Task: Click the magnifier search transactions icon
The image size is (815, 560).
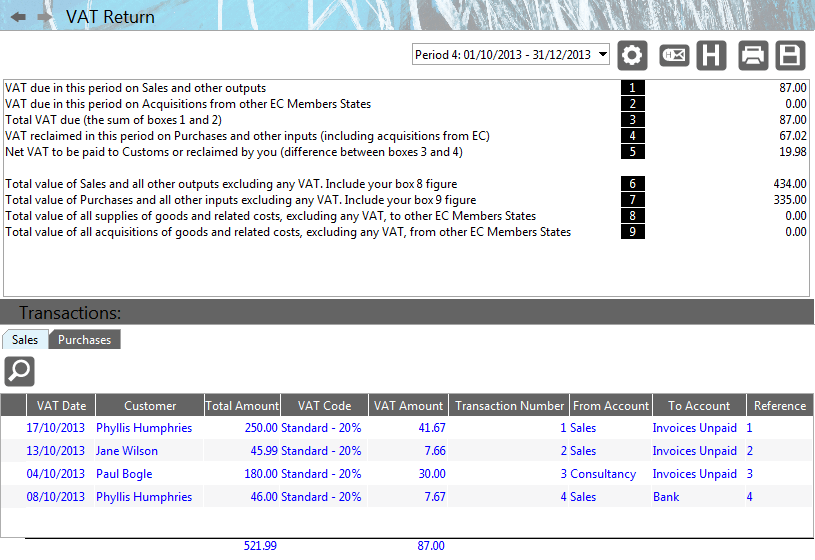Action: pos(20,371)
